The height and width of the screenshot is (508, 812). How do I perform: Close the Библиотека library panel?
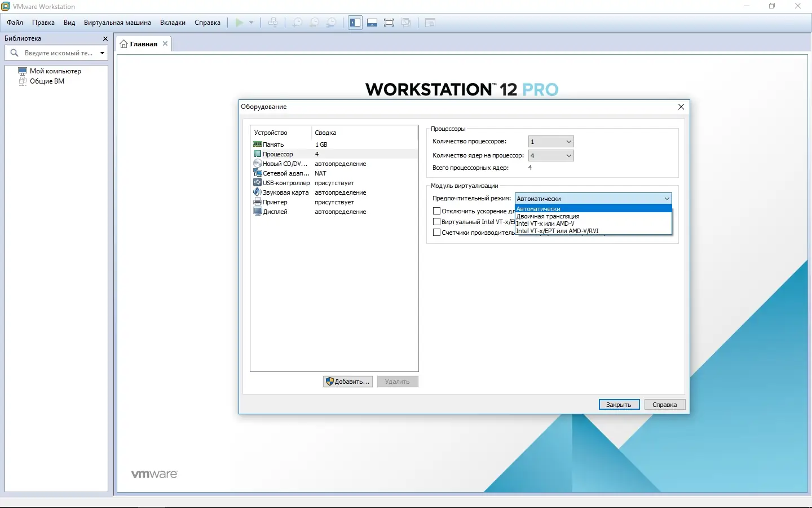coord(105,38)
